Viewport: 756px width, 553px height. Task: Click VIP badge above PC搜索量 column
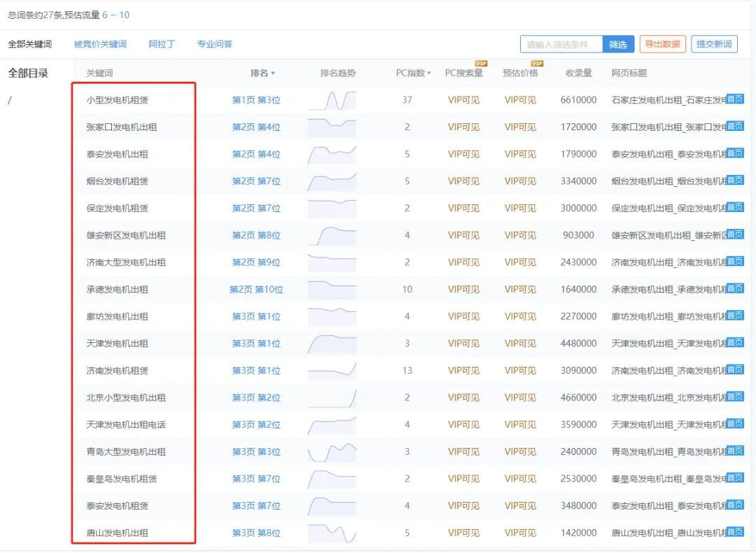(x=481, y=64)
